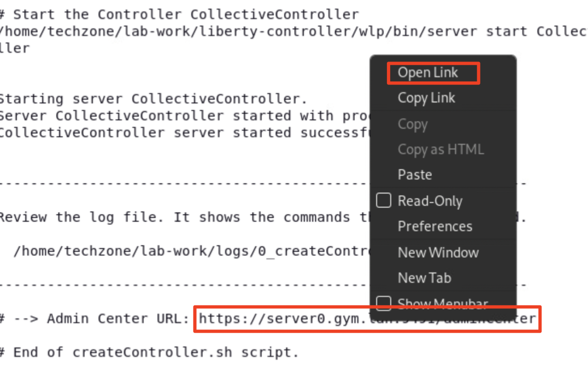Click the Review the log file text
The image size is (588, 374).
coord(141,217)
